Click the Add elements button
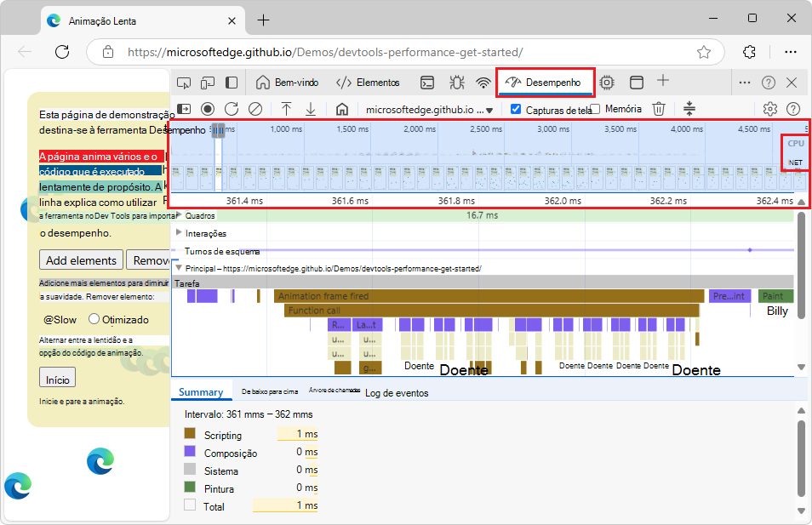 [81, 260]
